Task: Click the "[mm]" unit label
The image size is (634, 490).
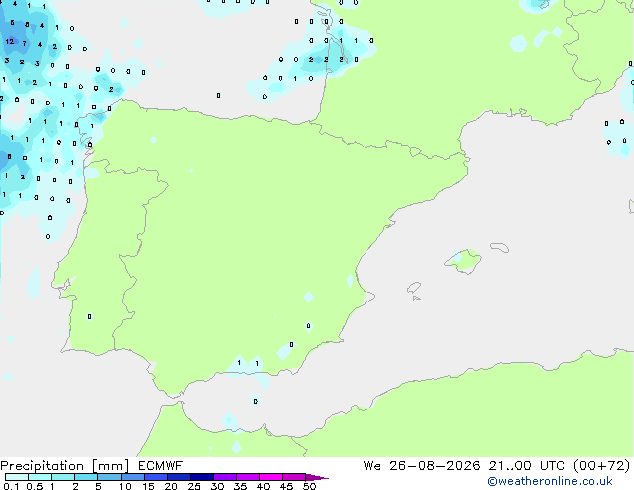Action: click(x=111, y=466)
